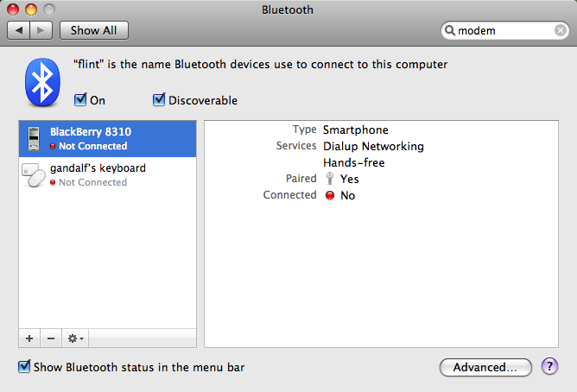Toggle the Bluetooth On checkbox
Viewport: 577px width, 392px height.
point(80,99)
